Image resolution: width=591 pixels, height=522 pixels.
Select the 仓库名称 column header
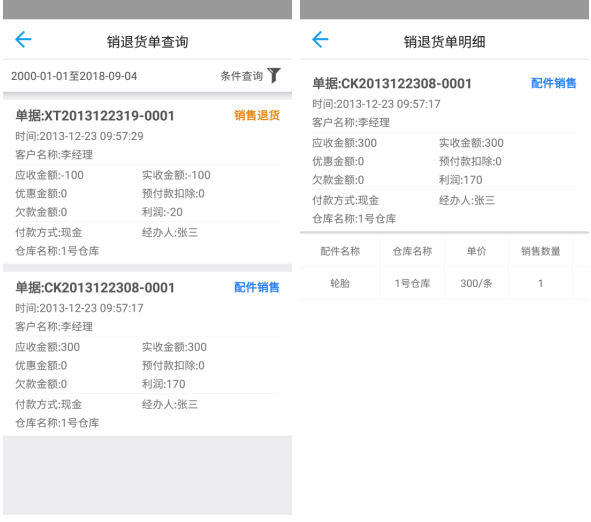tap(412, 251)
